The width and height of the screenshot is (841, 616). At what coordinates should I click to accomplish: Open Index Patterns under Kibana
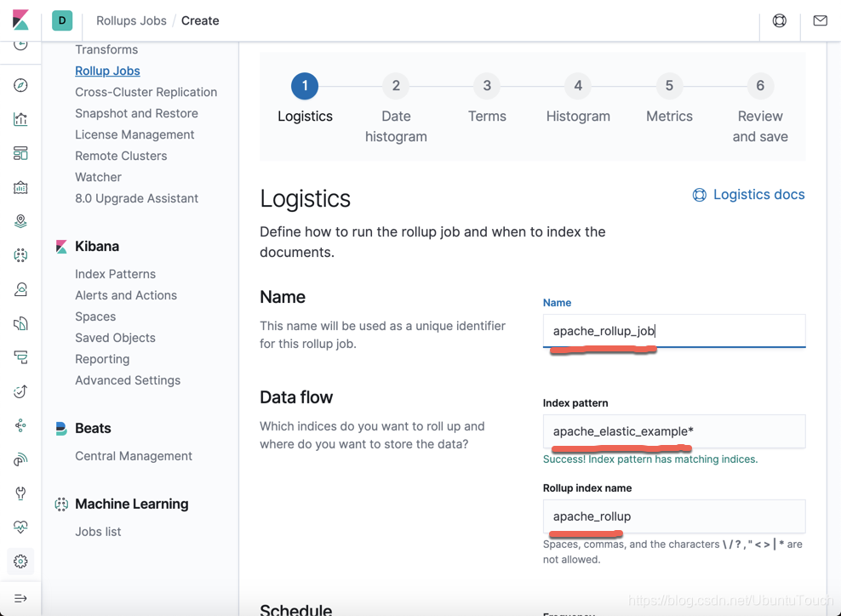point(115,274)
